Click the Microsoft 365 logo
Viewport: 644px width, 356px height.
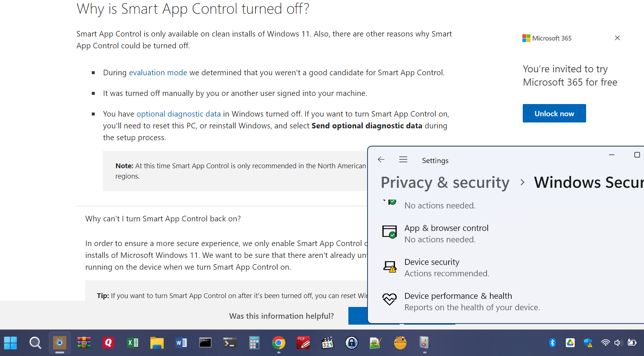[547, 38]
